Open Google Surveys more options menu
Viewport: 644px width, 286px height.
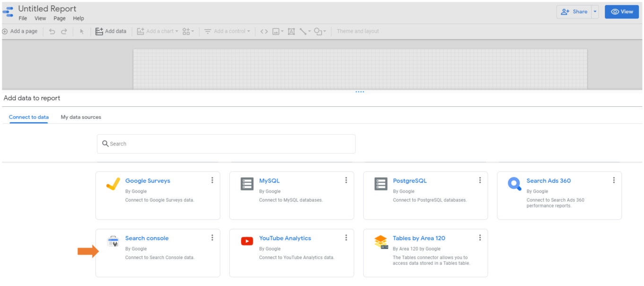pyautogui.click(x=212, y=180)
